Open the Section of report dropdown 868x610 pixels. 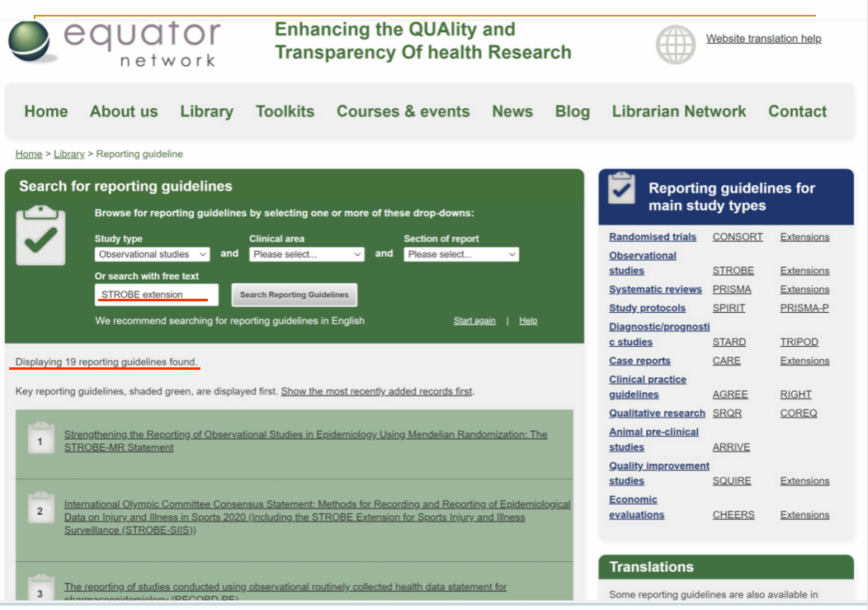click(461, 254)
